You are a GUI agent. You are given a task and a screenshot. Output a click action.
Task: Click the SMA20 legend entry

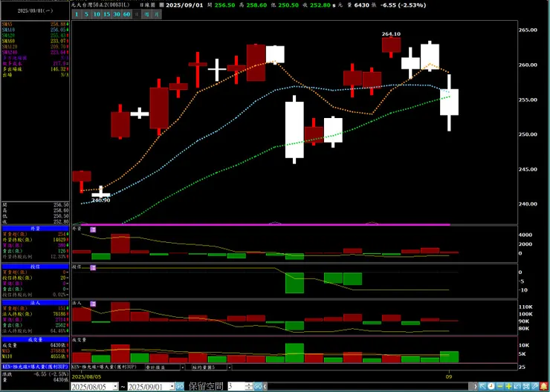pyautogui.click(x=35, y=36)
